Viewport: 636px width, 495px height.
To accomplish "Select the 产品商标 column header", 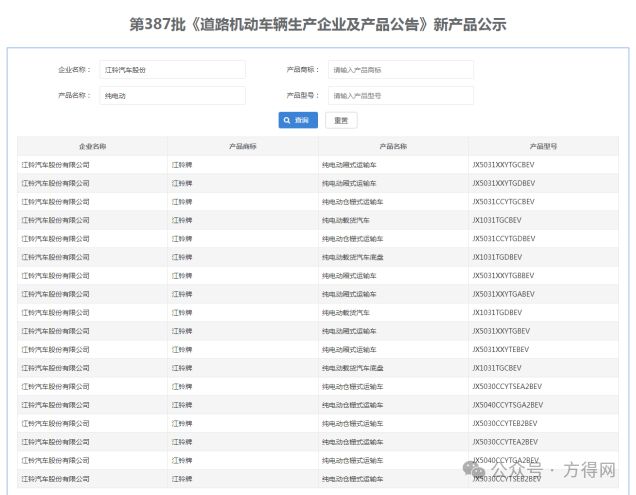I will click(x=243, y=146).
